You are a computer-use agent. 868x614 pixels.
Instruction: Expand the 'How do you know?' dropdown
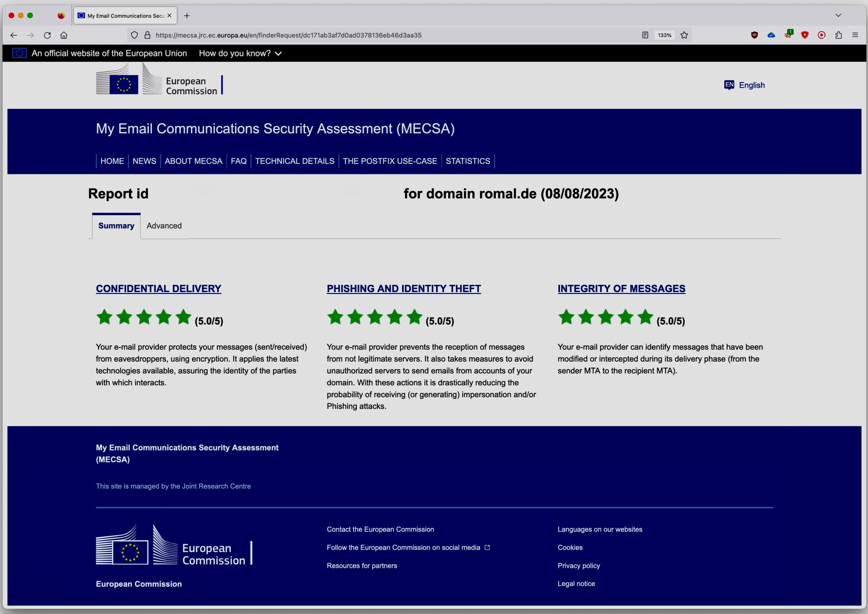(x=240, y=53)
